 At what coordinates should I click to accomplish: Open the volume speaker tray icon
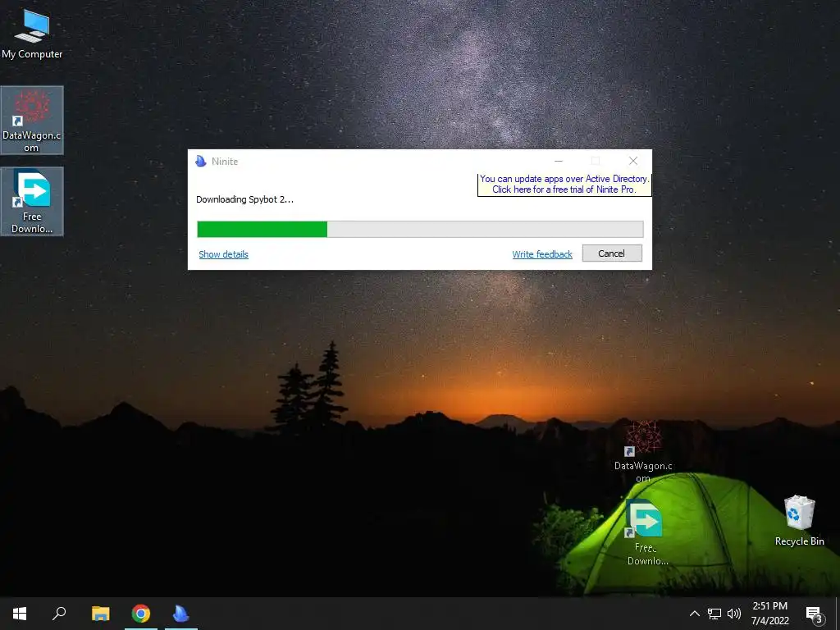coord(734,614)
